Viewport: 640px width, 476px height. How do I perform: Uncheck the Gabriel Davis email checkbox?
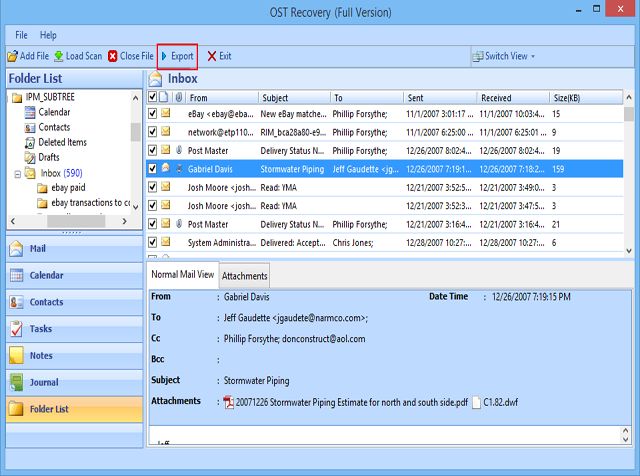click(x=152, y=168)
